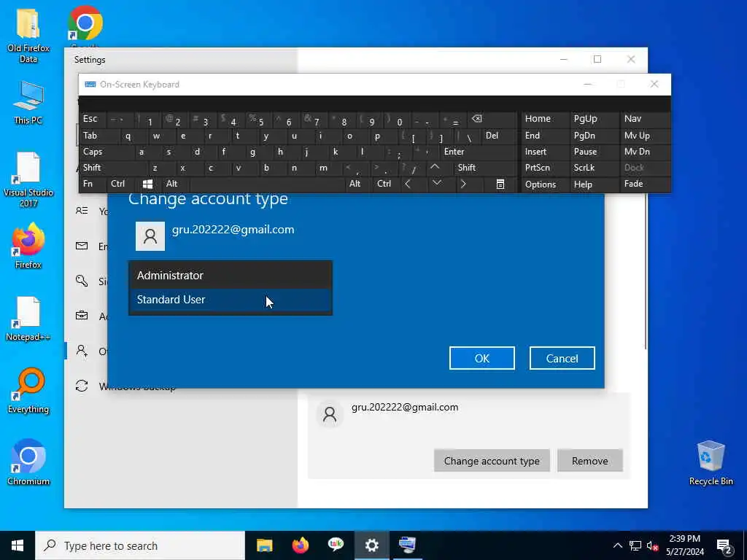This screenshot has width=747, height=560.
Task: Remove the gru.202222@gmail.com account
Action: 589,461
